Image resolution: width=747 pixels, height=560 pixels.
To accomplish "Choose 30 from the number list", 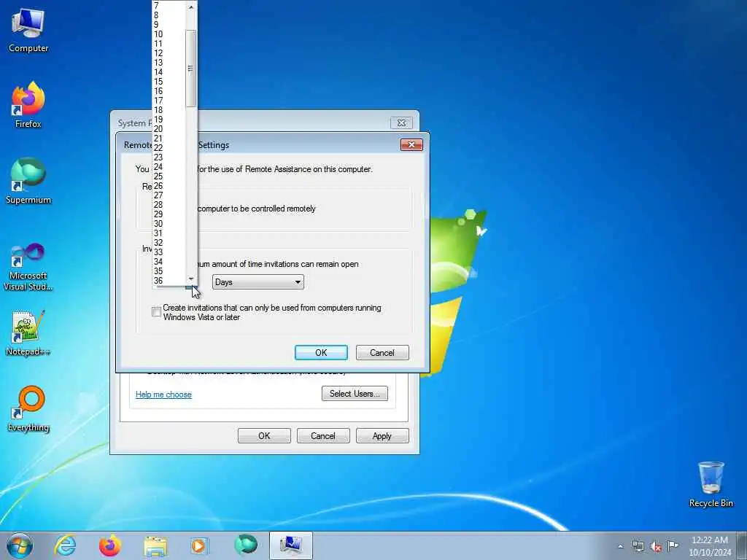I will coord(169,224).
